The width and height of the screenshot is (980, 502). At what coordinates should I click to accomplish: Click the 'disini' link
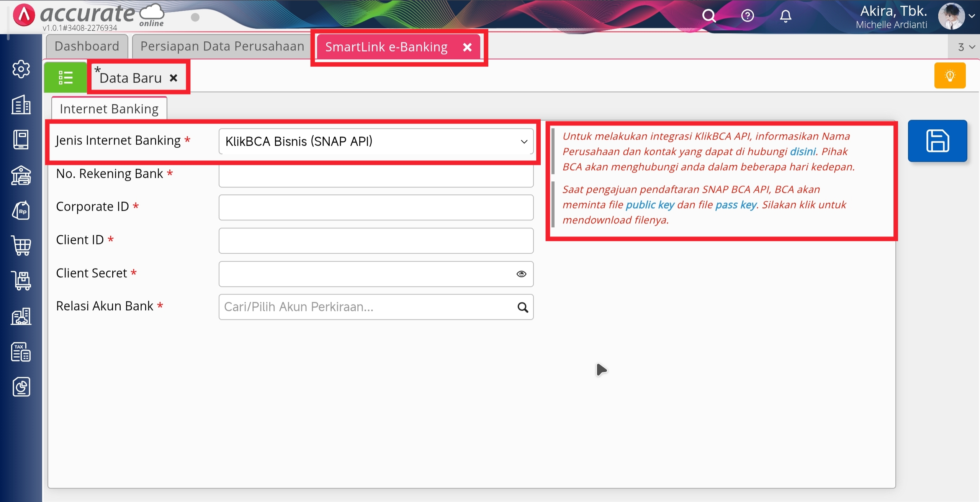(803, 152)
